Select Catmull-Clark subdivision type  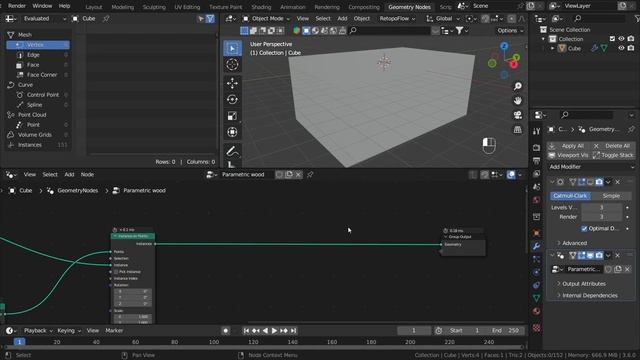pos(570,196)
